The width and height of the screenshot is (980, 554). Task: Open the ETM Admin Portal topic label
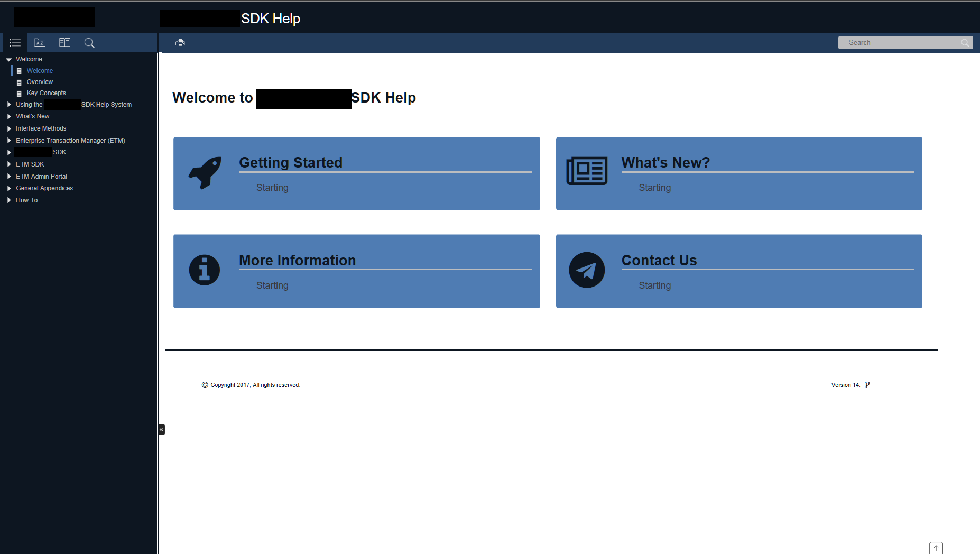pyautogui.click(x=41, y=177)
